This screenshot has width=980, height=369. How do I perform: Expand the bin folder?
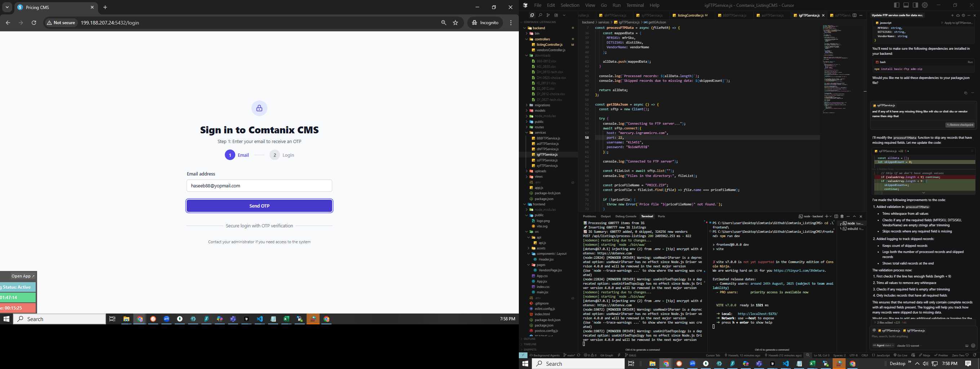click(x=549, y=34)
